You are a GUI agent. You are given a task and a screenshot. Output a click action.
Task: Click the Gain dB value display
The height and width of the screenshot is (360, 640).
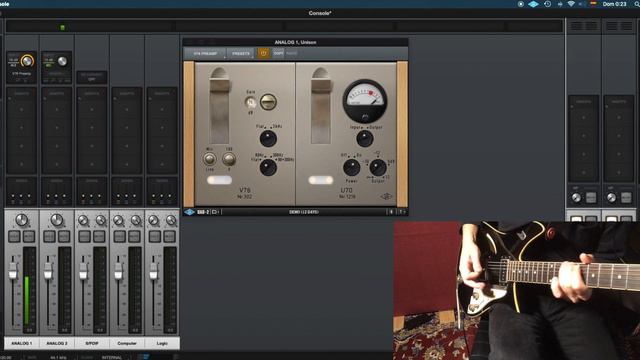point(251,103)
